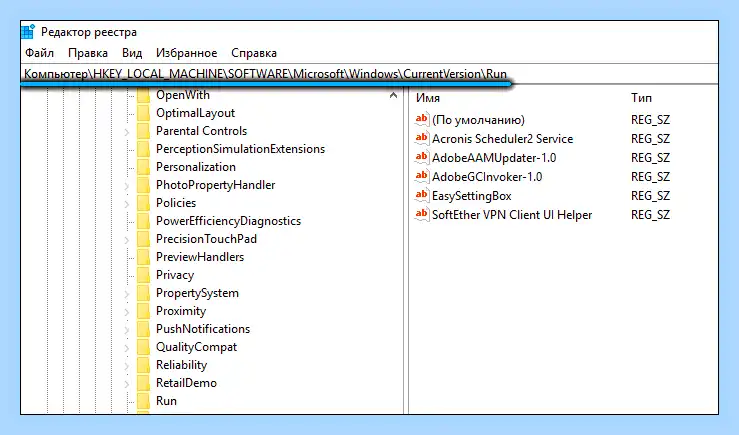The width and height of the screenshot is (739, 435).
Task: Select the PhotoPropertyHandler folder icon
Action: 143,185
